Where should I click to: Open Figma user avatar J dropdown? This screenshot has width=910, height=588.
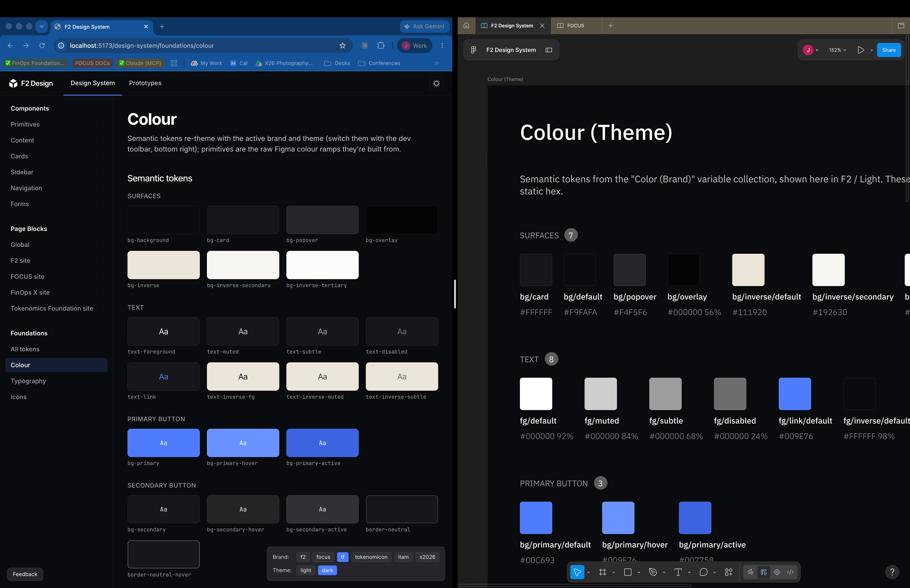(811, 50)
